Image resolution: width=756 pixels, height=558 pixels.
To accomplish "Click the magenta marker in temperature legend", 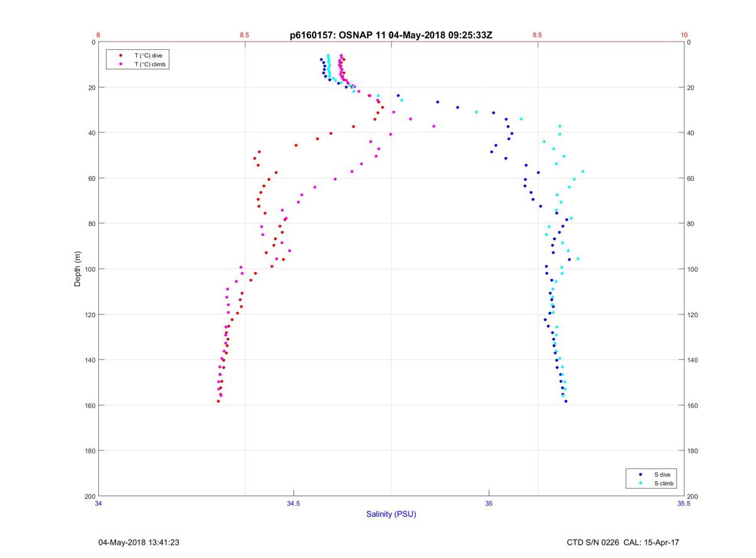I will pos(120,64).
